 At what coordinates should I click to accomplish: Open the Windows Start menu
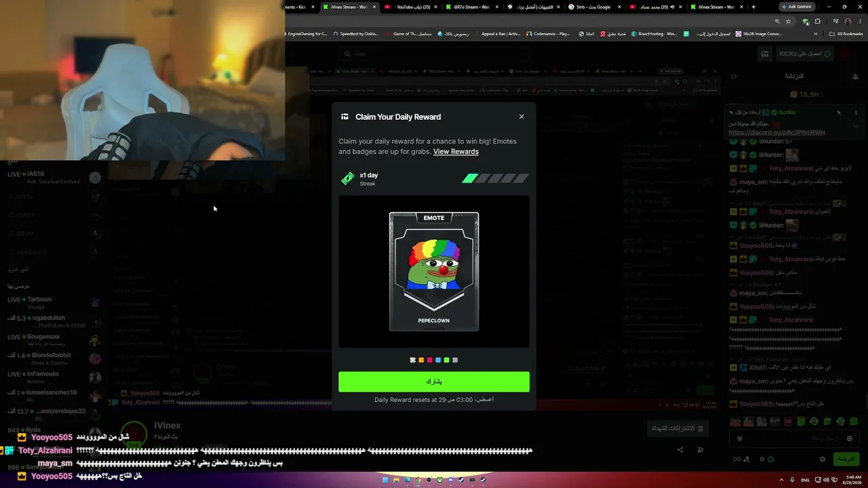[386, 480]
